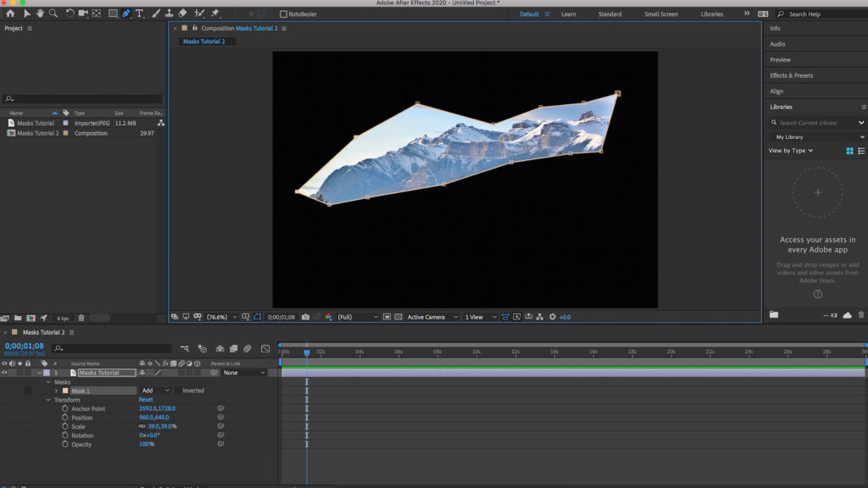Expand the Mask 1 properties

(57, 391)
